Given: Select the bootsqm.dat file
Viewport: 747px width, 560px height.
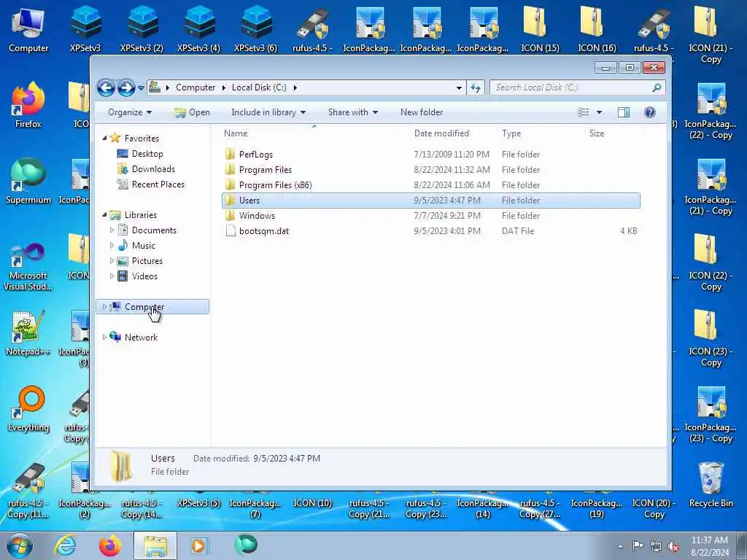Looking at the screenshot, I should click(430, 231).
